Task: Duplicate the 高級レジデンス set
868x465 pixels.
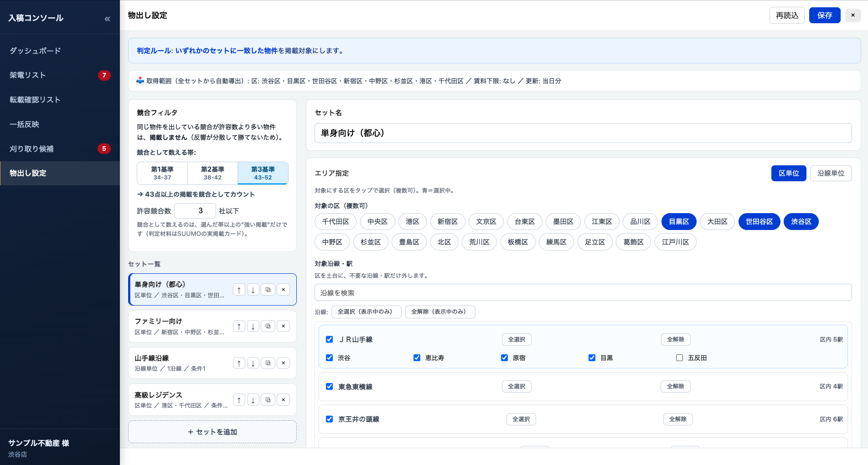Action: [268, 400]
